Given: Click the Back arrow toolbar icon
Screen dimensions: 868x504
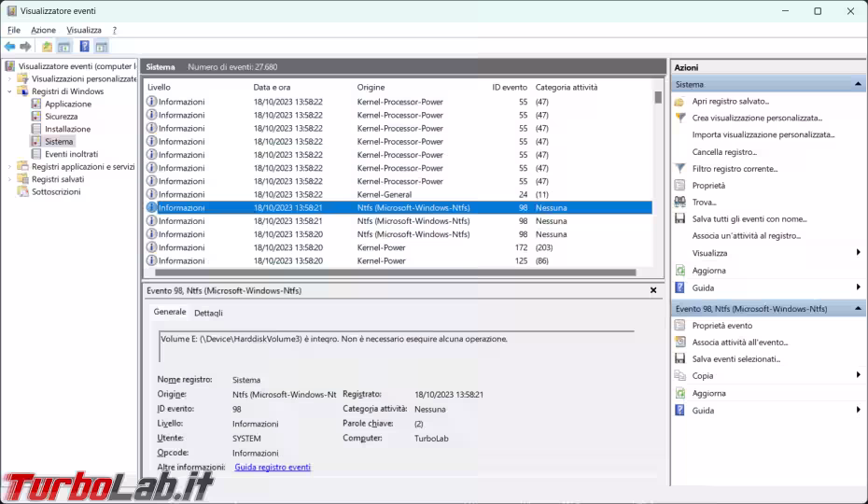Looking at the screenshot, I should point(10,47).
